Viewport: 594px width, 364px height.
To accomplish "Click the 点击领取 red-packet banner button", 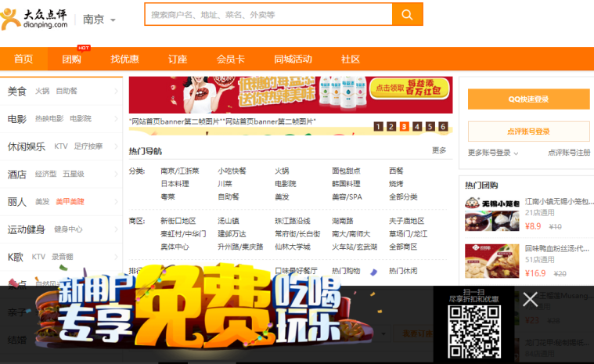I will [x=409, y=88].
